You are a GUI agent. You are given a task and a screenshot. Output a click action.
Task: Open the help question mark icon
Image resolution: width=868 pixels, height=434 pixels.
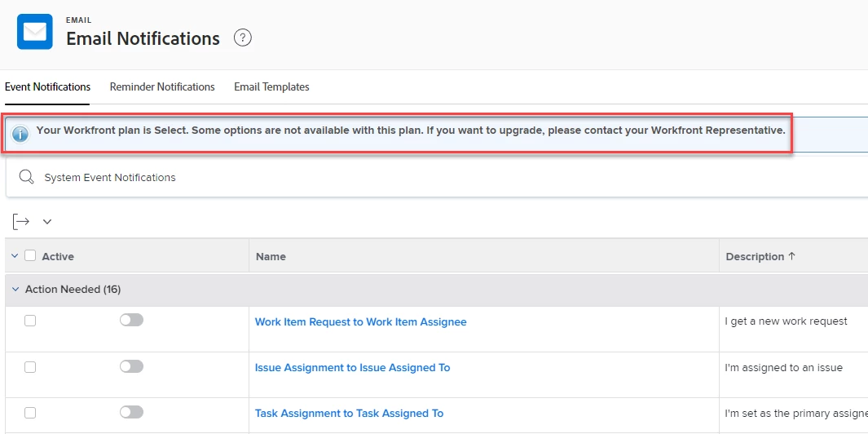[x=242, y=38]
